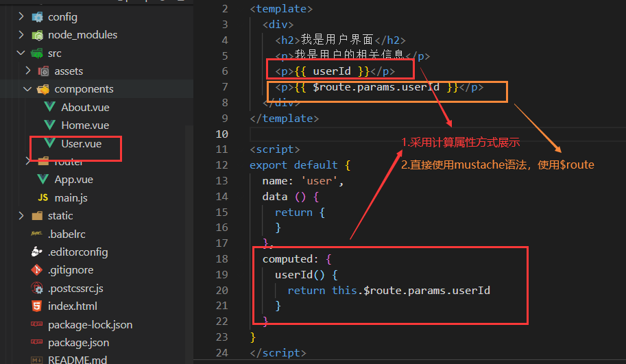Viewport: 626px width, 364px height.
Task: Click the git icon beside .gitignore
Action: point(37,270)
